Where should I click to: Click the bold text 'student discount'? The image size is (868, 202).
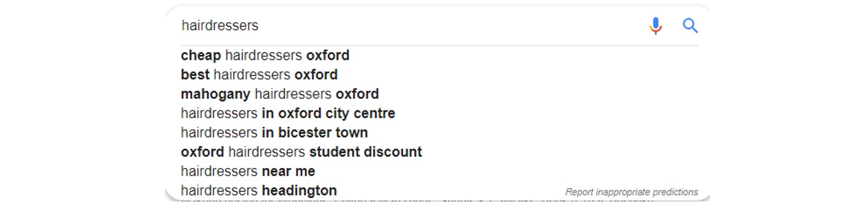click(x=366, y=152)
